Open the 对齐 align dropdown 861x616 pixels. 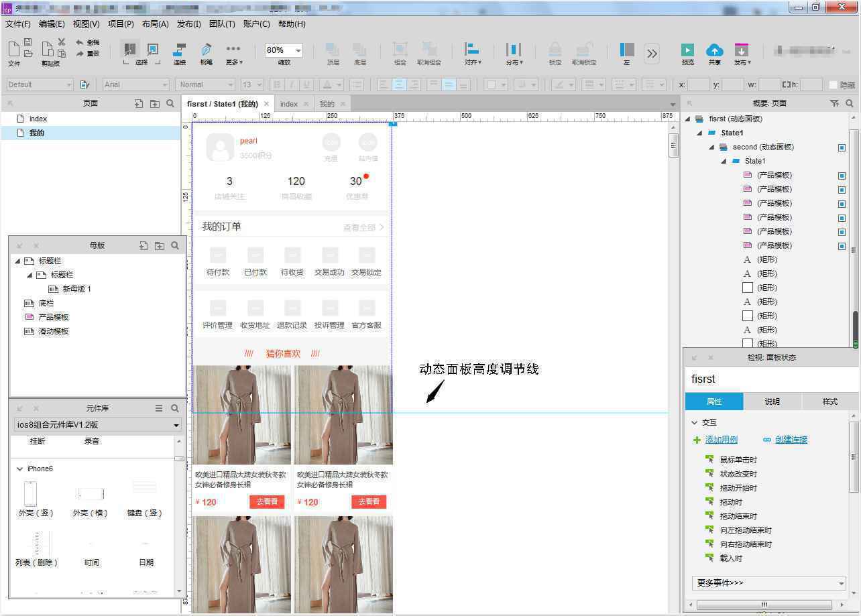pyautogui.click(x=473, y=54)
